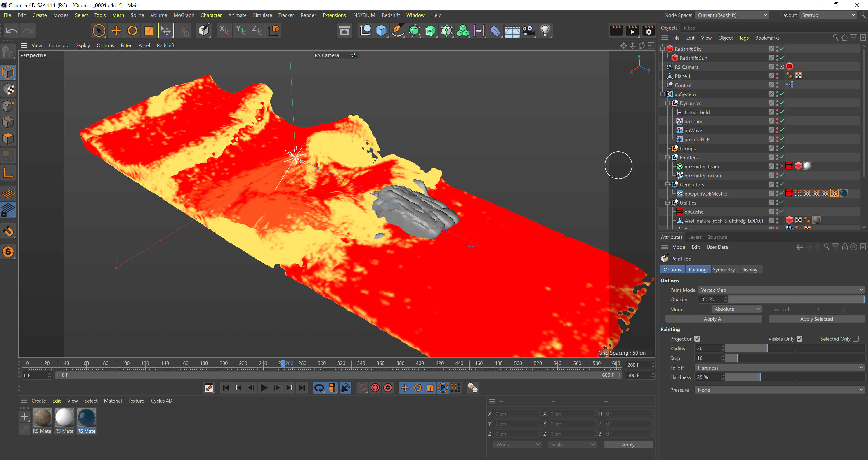Click the Light object icon
The image size is (868, 460).
point(545,31)
